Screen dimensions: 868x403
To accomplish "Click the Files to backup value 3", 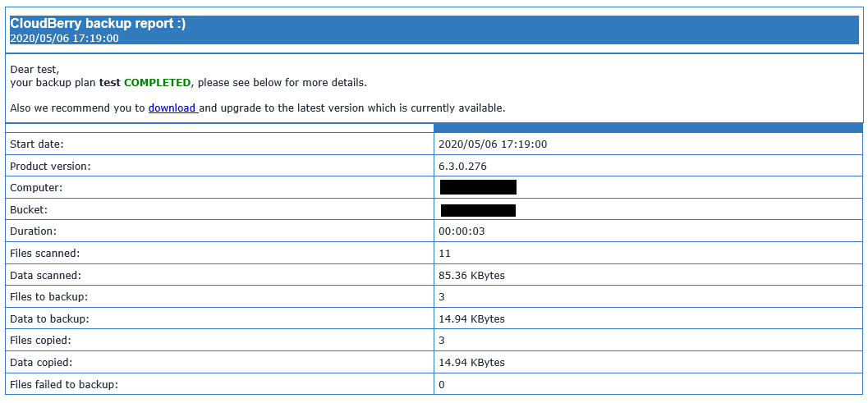I will tap(442, 297).
